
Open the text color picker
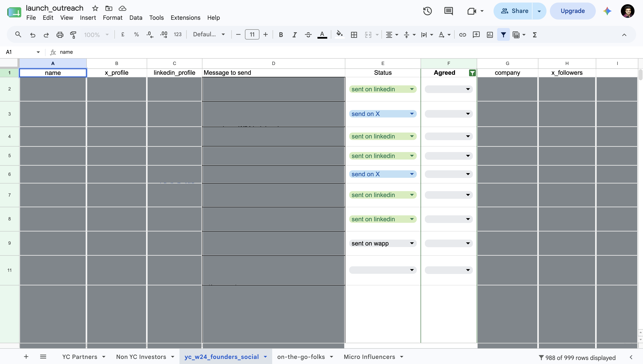click(x=322, y=35)
